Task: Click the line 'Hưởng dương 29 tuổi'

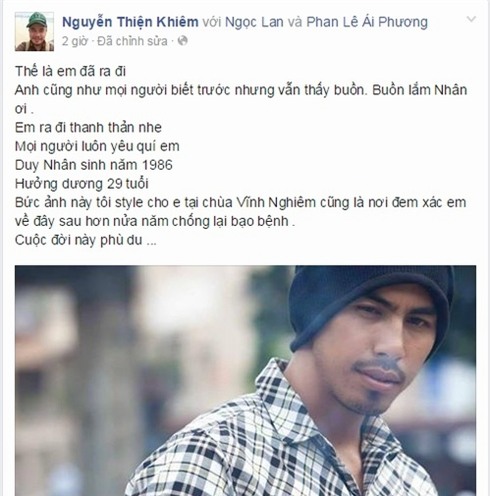Action: 82,184
